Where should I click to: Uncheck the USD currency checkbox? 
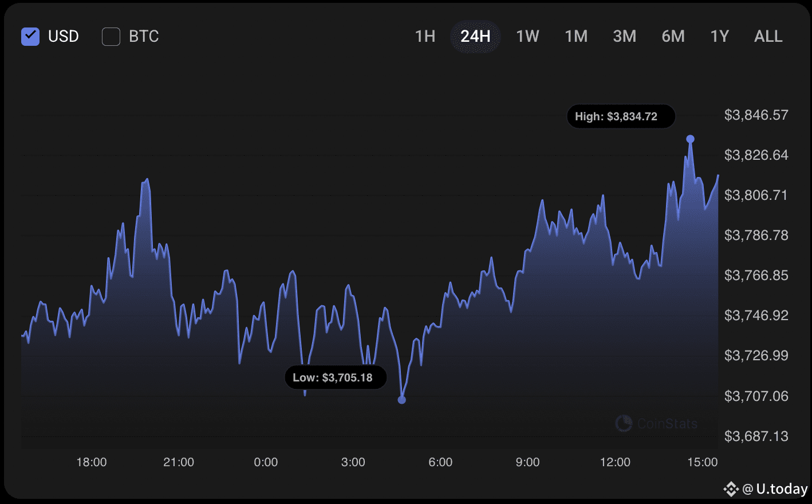30,36
